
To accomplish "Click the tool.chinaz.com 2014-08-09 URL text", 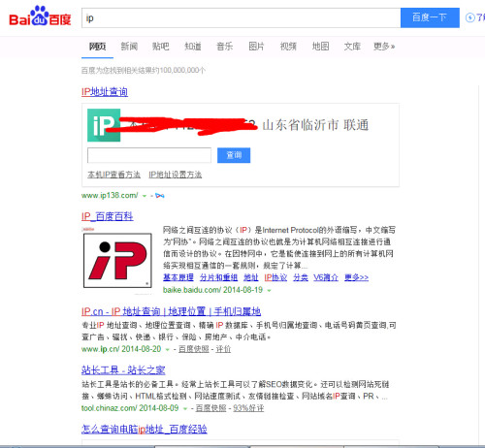I will pos(130,408).
